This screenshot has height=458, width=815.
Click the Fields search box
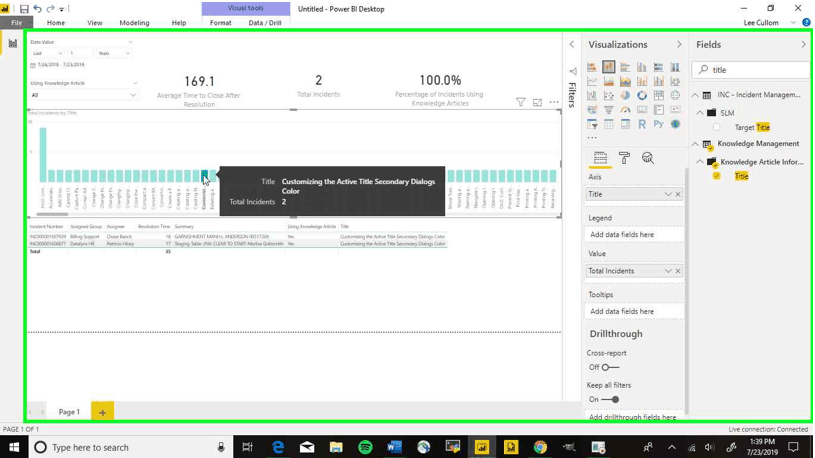pos(751,70)
